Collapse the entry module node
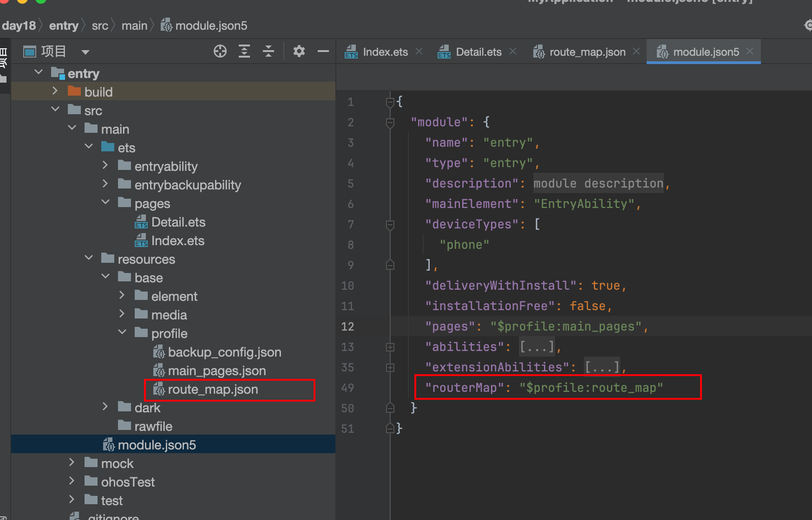 [x=39, y=72]
